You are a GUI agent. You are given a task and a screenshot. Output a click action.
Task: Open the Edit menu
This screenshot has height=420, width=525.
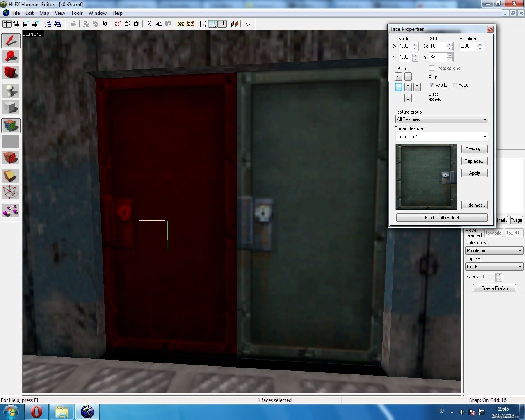click(30, 13)
